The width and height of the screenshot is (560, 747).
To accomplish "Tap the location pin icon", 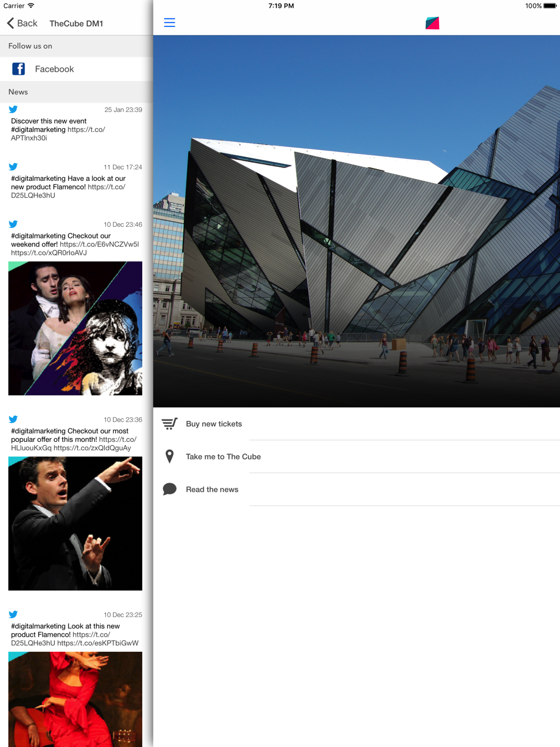I will tap(169, 456).
